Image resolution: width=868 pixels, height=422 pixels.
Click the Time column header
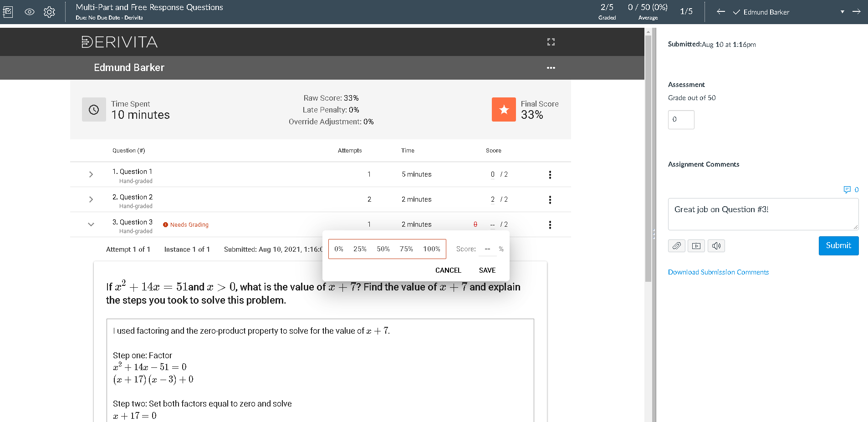coord(408,151)
